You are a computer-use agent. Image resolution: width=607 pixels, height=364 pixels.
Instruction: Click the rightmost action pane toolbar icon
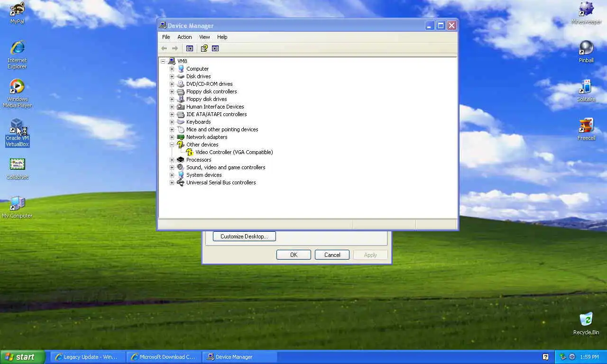click(x=215, y=48)
